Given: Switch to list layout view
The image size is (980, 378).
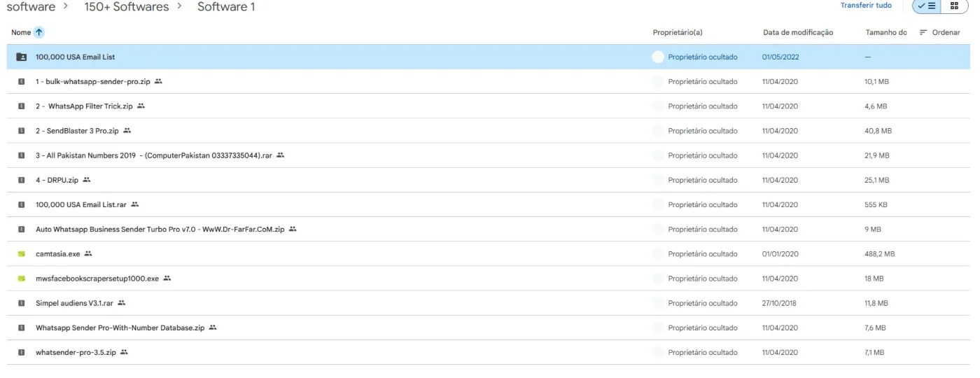Looking at the screenshot, I should (927, 6).
